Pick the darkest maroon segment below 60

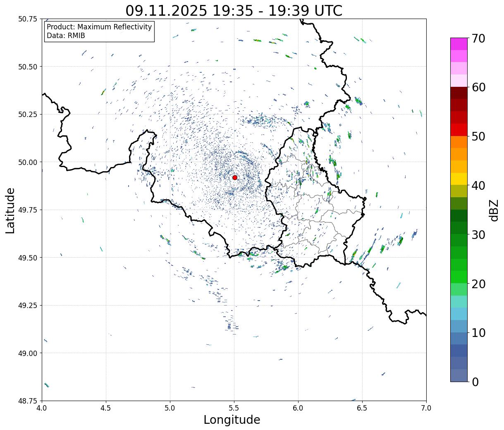pos(459,93)
